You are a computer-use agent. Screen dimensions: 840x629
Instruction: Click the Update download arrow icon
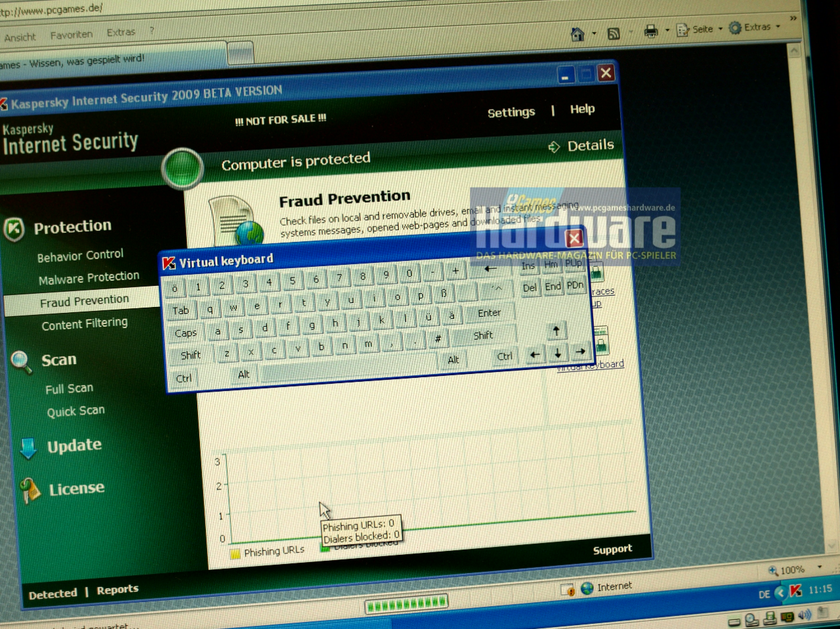tap(28, 449)
